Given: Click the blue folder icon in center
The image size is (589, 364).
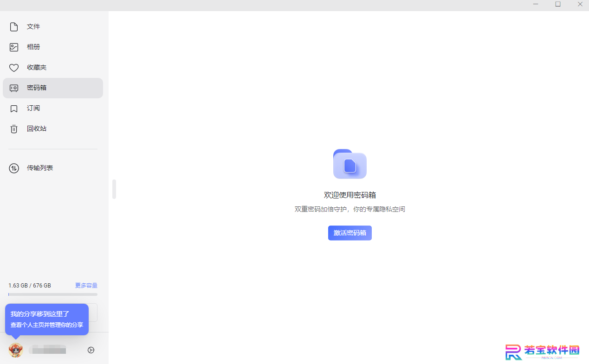Looking at the screenshot, I should click(x=350, y=164).
